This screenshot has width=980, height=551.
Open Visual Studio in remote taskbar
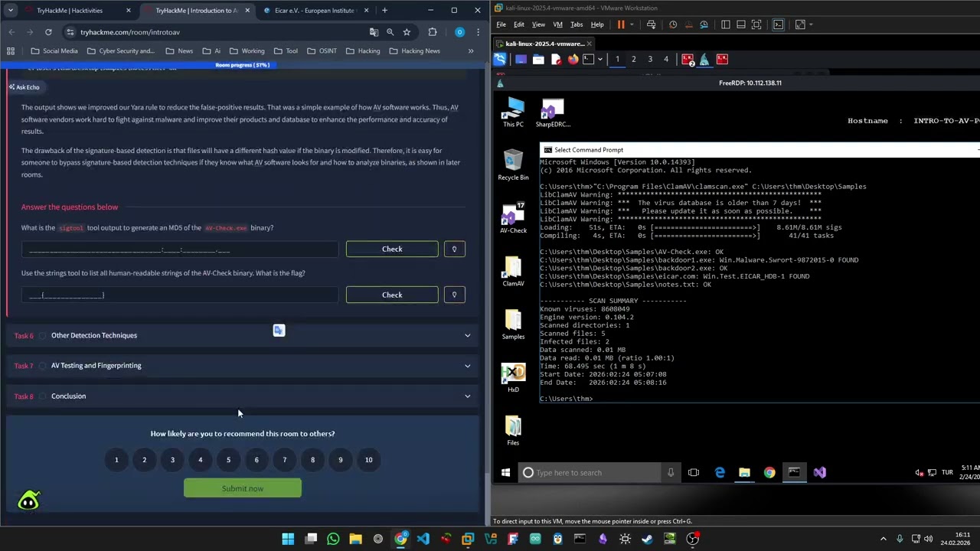(820, 472)
